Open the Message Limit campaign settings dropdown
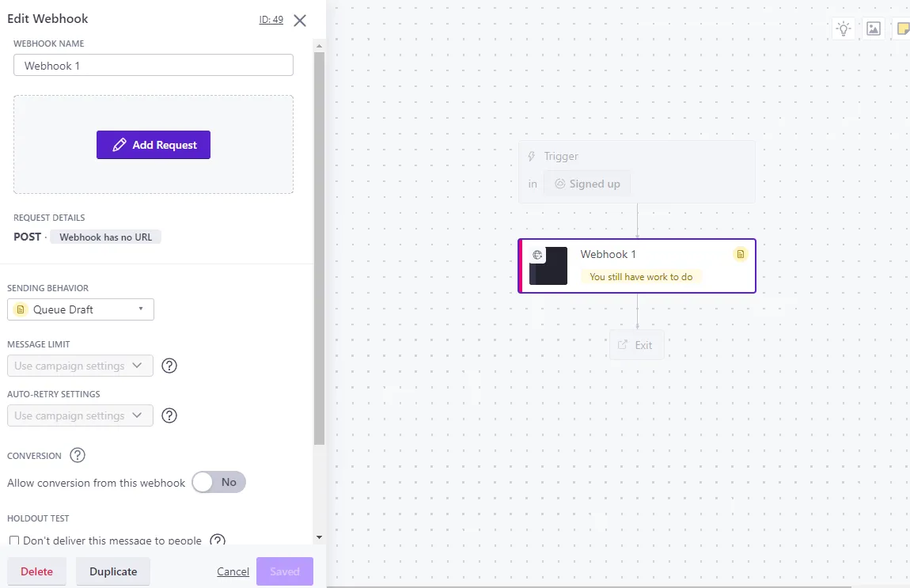The height and width of the screenshot is (588, 910). [79, 366]
